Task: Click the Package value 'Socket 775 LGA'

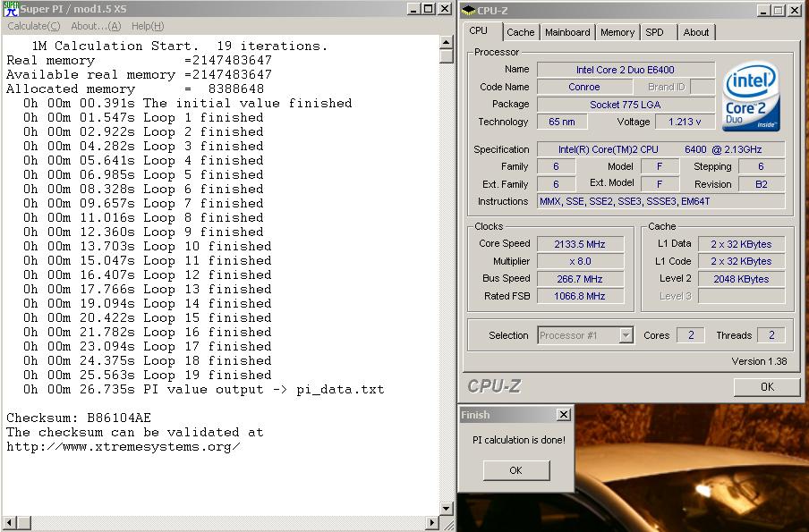Action: point(626,105)
